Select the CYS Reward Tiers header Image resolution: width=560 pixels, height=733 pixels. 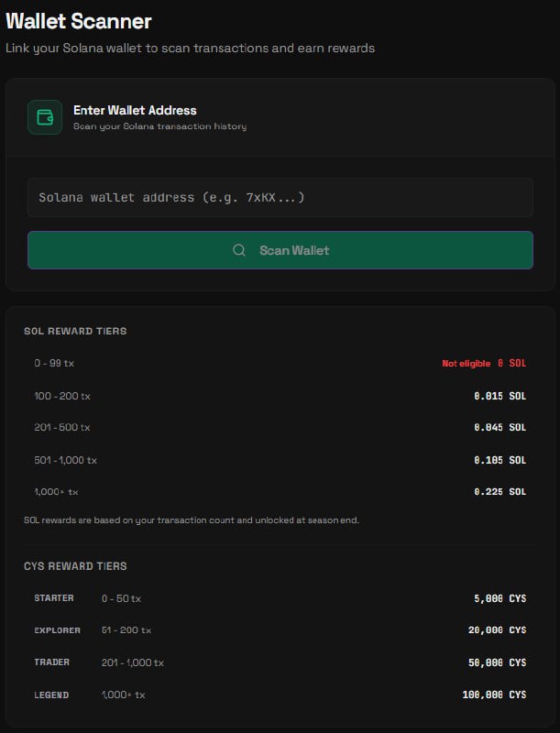click(75, 566)
